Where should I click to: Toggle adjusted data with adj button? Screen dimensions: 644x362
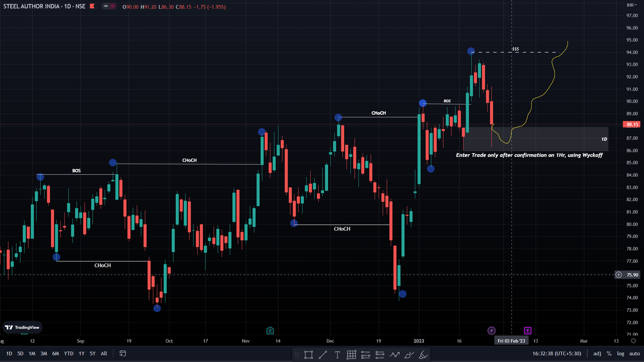[597, 353]
